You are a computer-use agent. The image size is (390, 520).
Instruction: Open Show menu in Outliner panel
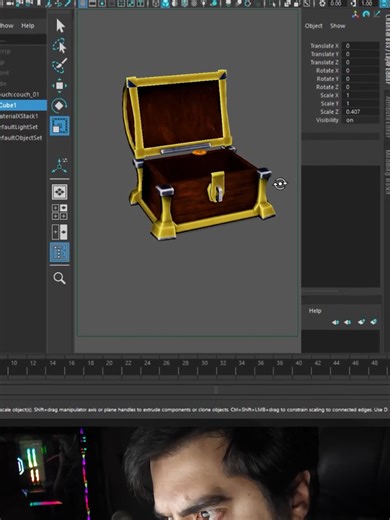[x=7, y=26]
